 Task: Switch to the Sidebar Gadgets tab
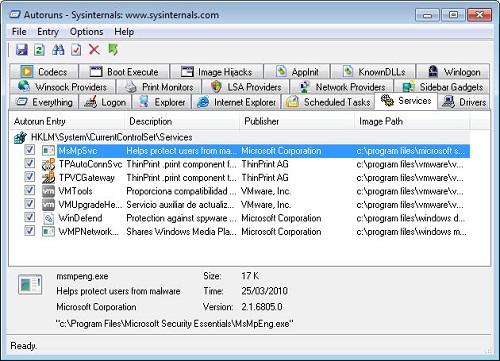point(442,87)
